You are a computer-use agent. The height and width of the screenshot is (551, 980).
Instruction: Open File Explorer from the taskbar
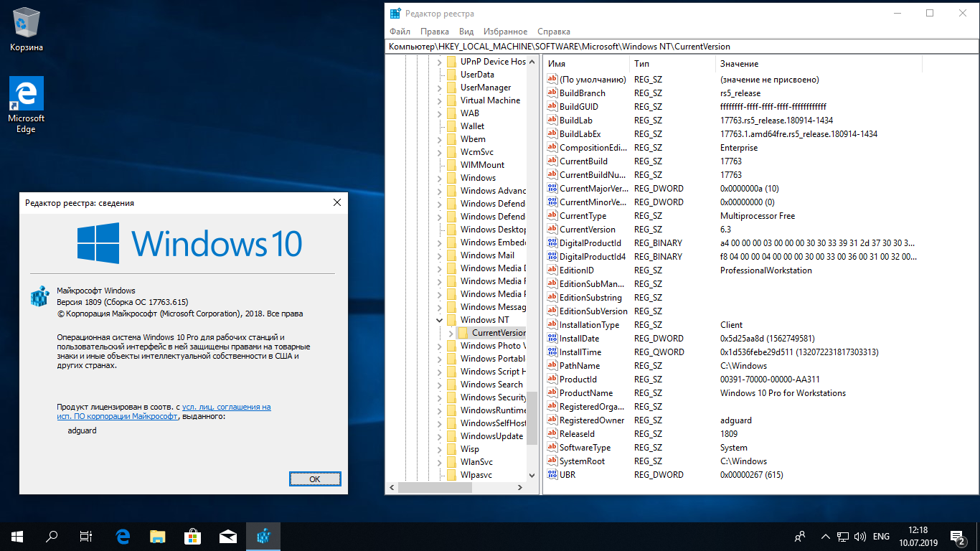click(158, 536)
